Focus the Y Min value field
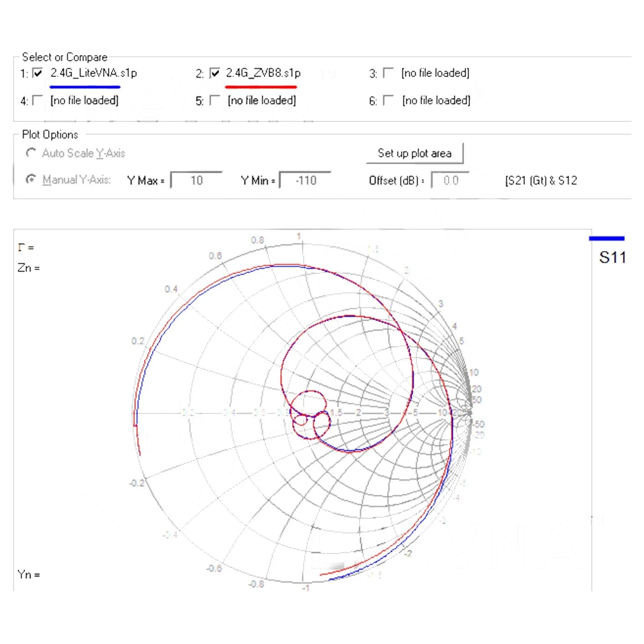 pyautogui.click(x=305, y=180)
